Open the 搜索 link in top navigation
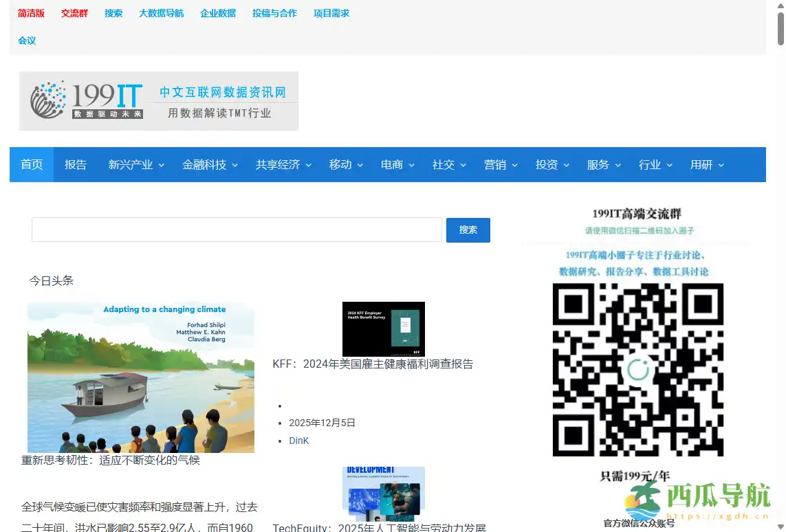 [113, 12]
